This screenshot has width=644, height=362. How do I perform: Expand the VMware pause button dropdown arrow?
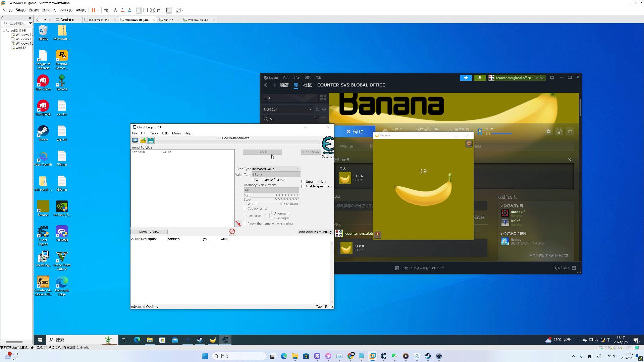pyautogui.click(x=98, y=10)
